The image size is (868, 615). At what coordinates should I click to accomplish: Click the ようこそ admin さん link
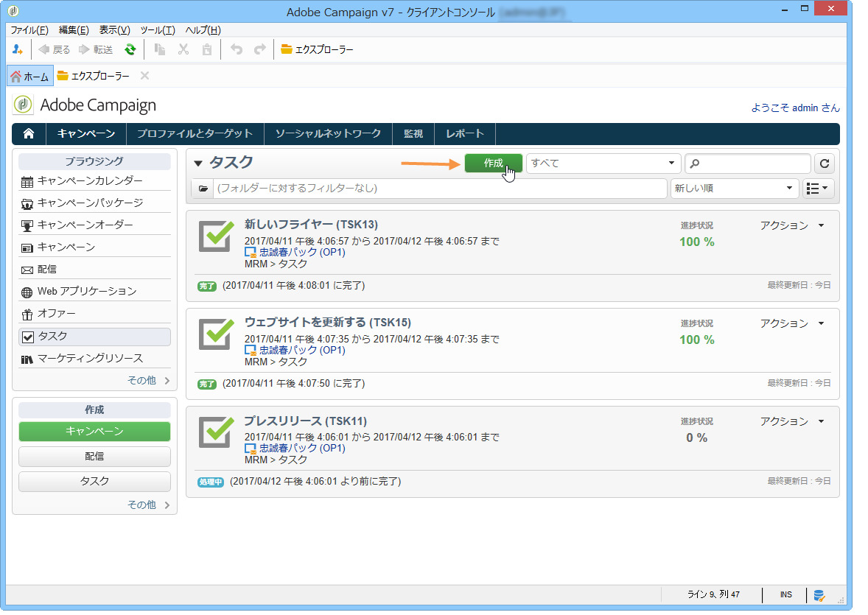click(x=795, y=108)
